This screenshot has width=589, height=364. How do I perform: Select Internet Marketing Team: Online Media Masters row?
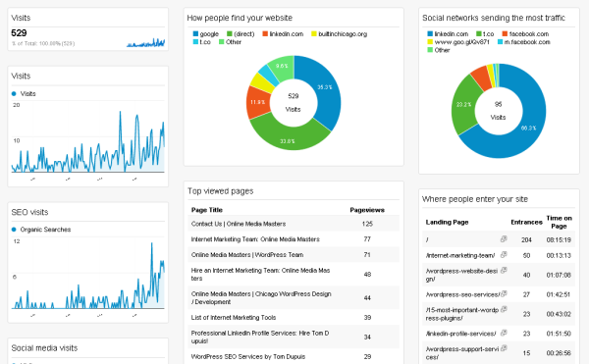[x=294, y=239]
